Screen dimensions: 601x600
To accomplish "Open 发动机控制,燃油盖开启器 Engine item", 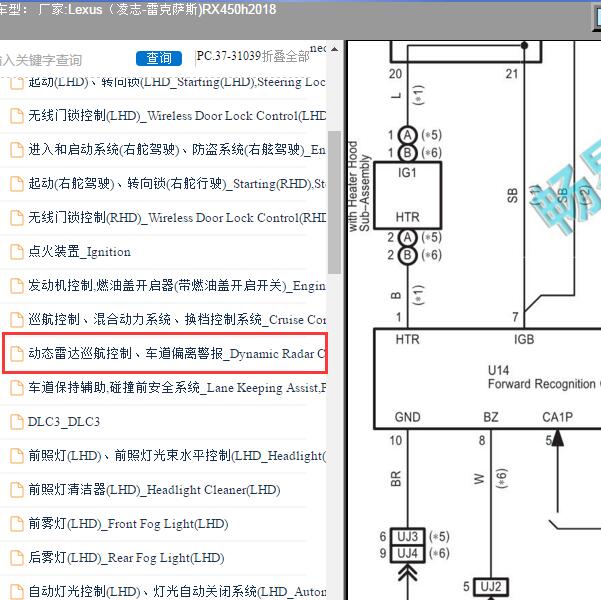I will (x=177, y=286).
